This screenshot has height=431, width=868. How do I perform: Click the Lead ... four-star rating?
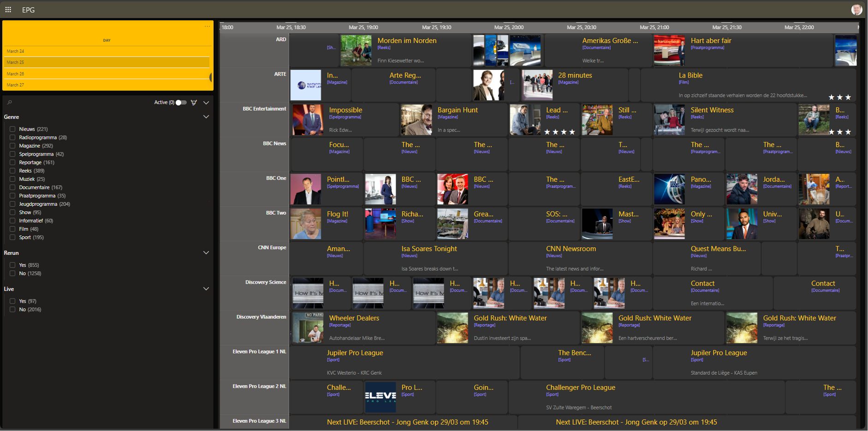click(x=559, y=132)
